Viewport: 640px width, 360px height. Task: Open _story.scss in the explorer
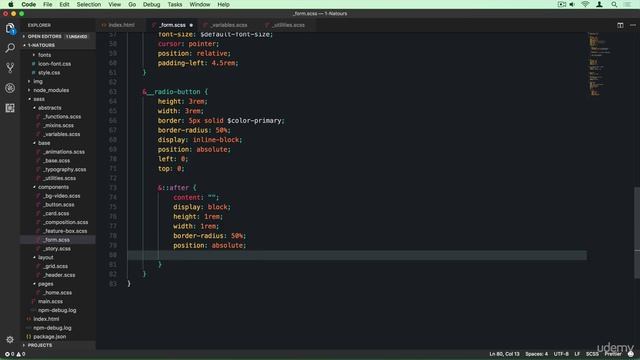[57, 249]
